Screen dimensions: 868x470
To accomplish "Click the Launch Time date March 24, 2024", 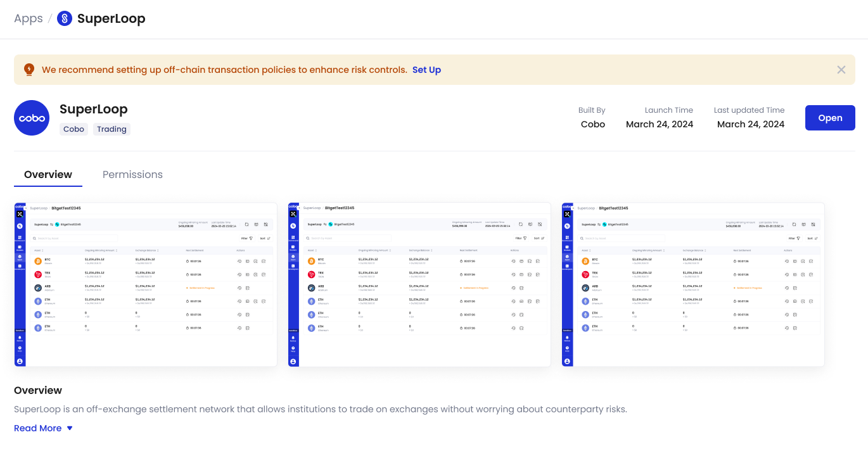I will coord(660,124).
